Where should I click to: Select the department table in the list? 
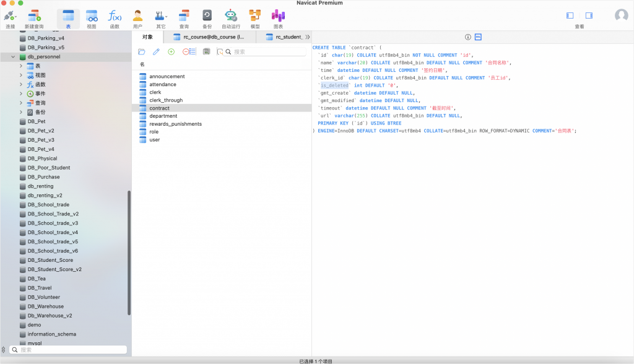(163, 116)
